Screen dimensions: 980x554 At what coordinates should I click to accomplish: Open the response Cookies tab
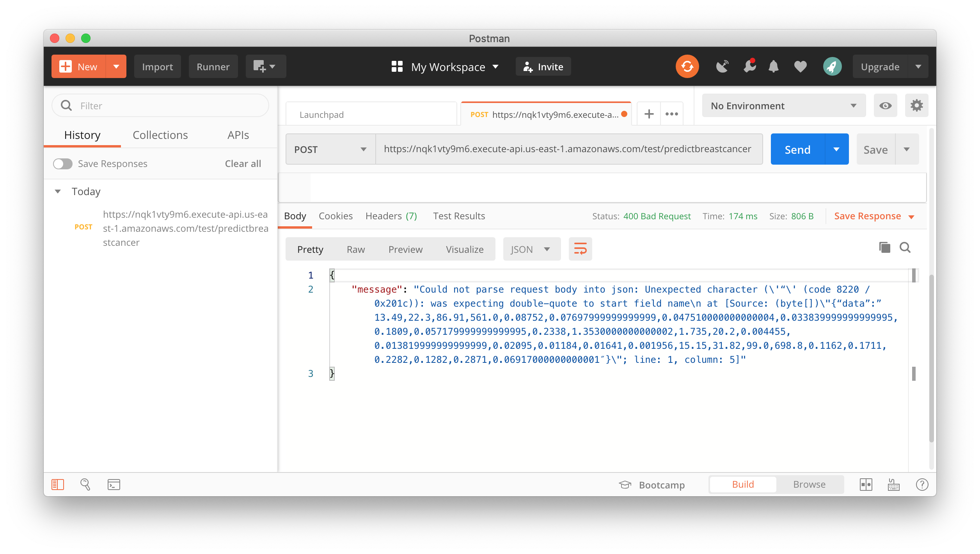coord(336,216)
